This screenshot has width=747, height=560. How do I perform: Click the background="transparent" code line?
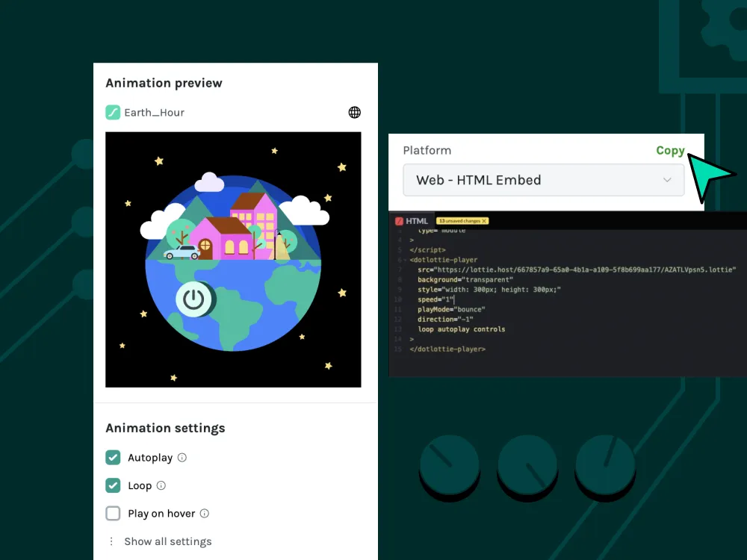click(465, 279)
